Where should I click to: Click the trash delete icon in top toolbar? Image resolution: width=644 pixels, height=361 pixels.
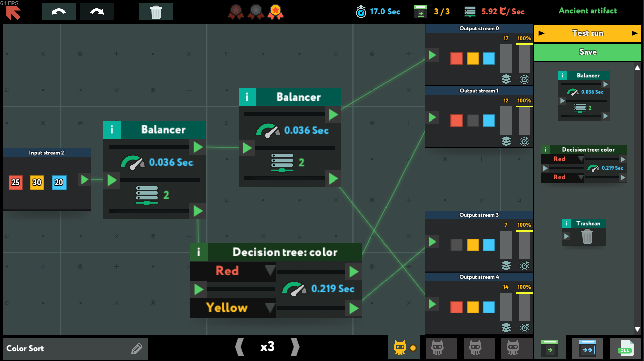pos(156,12)
